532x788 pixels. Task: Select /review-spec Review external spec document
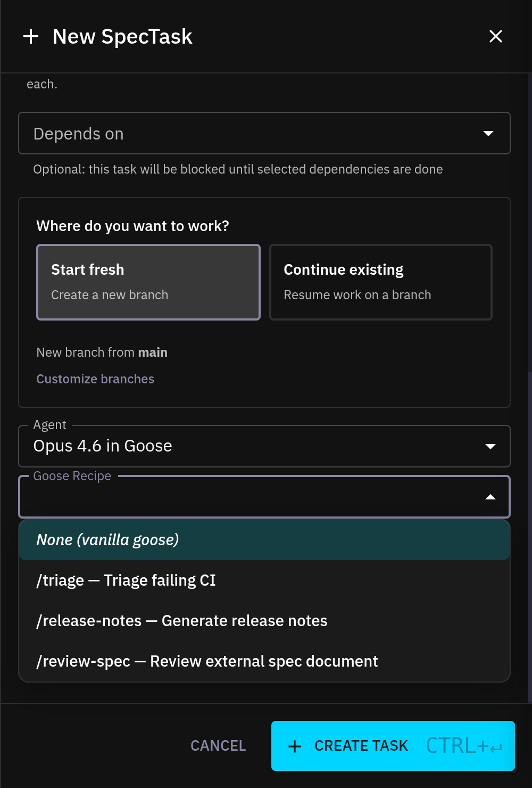pos(264,661)
